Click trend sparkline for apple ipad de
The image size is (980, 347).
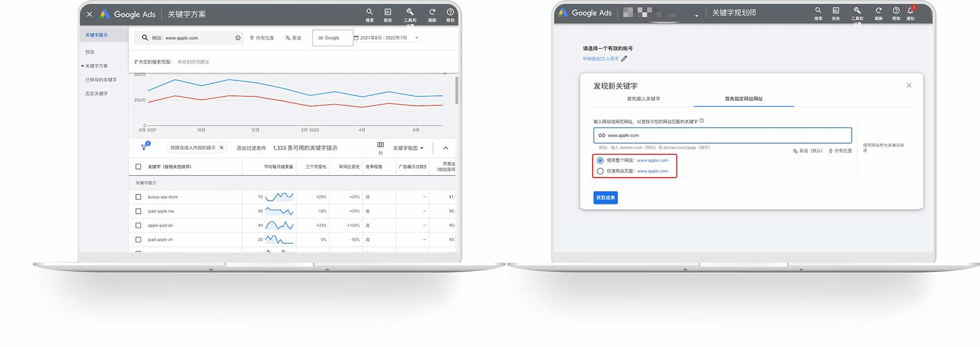(x=280, y=225)
